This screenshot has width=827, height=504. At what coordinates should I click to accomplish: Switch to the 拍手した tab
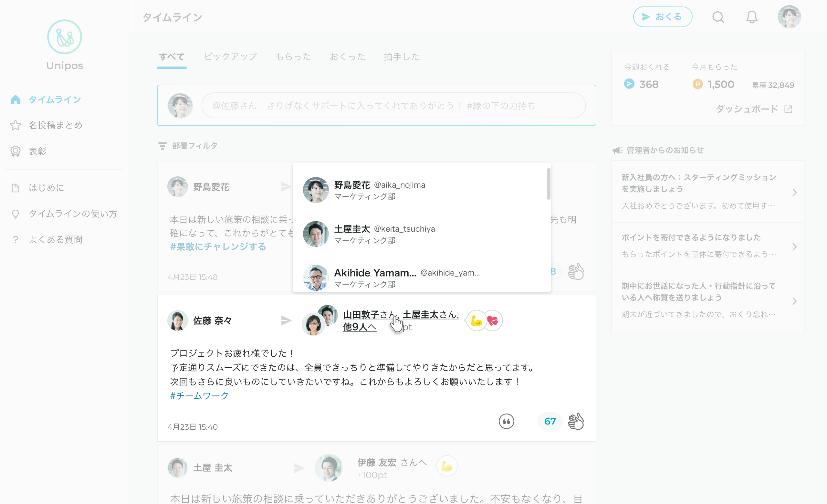click(402, 57)
